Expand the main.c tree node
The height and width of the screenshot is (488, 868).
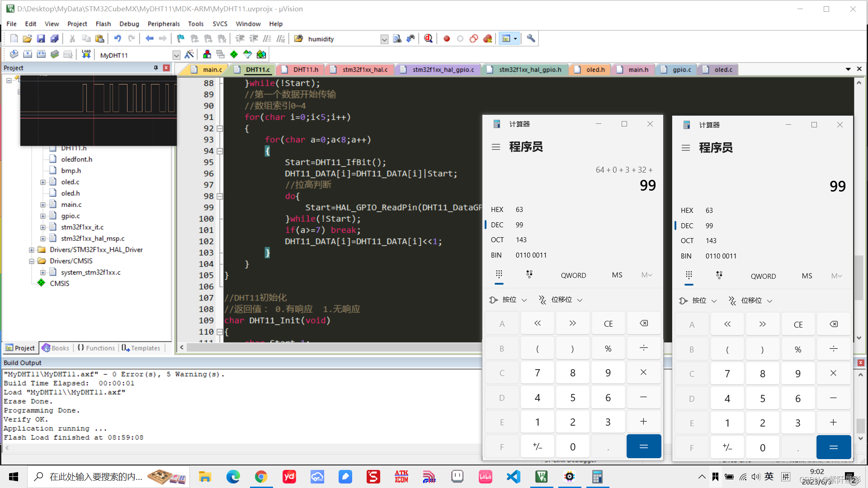tap(43, 205)
